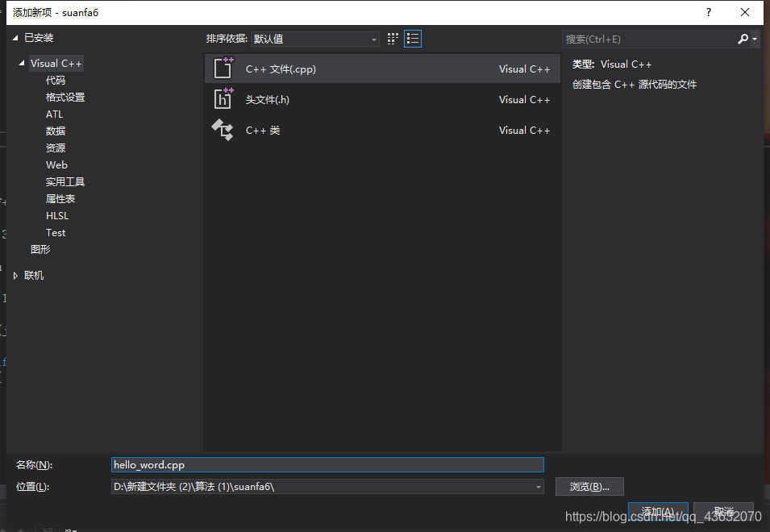Focus the 名称 input with hello_word.cpp
The width and height of the screenshot is (770, 532).
coord(327,465)
